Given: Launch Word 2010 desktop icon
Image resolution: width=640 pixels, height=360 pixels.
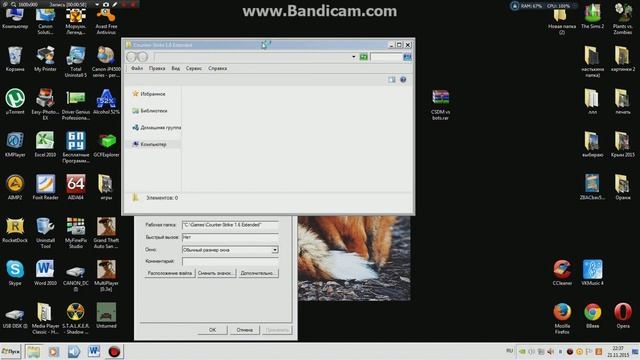Looking at the screenshot, I should pyautogui.click(x=45, y=273).
